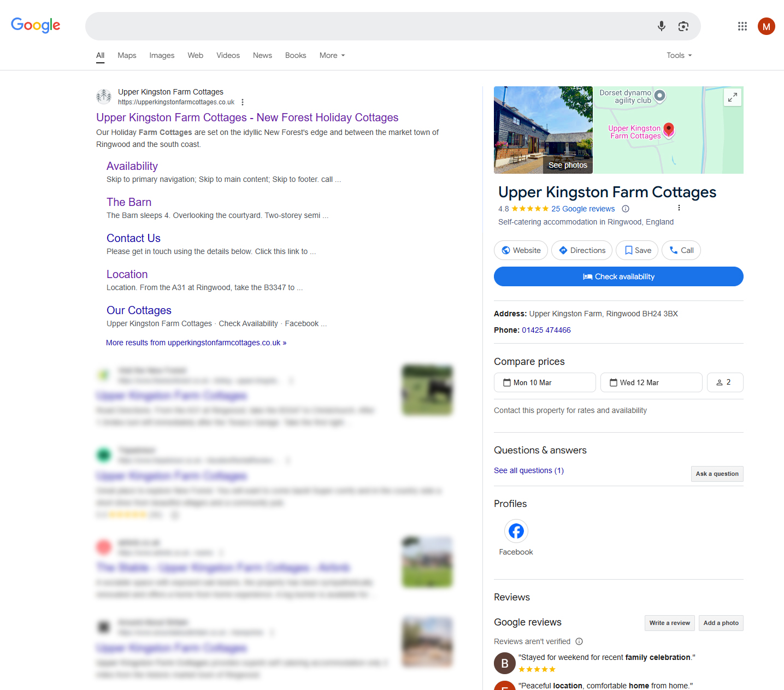The height and width of the screenshot is (690, 784).
Task: Expand the More search filters dropdown
Action: 332,55
